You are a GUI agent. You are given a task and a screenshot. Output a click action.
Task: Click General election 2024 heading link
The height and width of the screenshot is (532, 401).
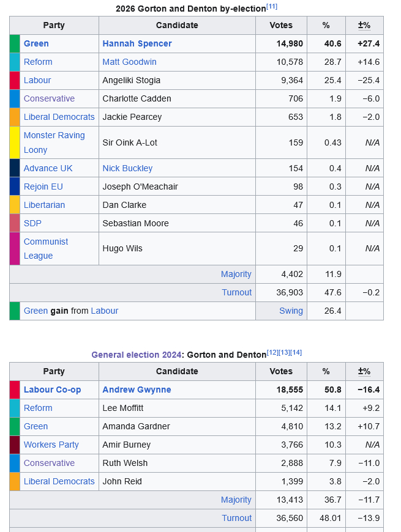[x=136, y=355]
